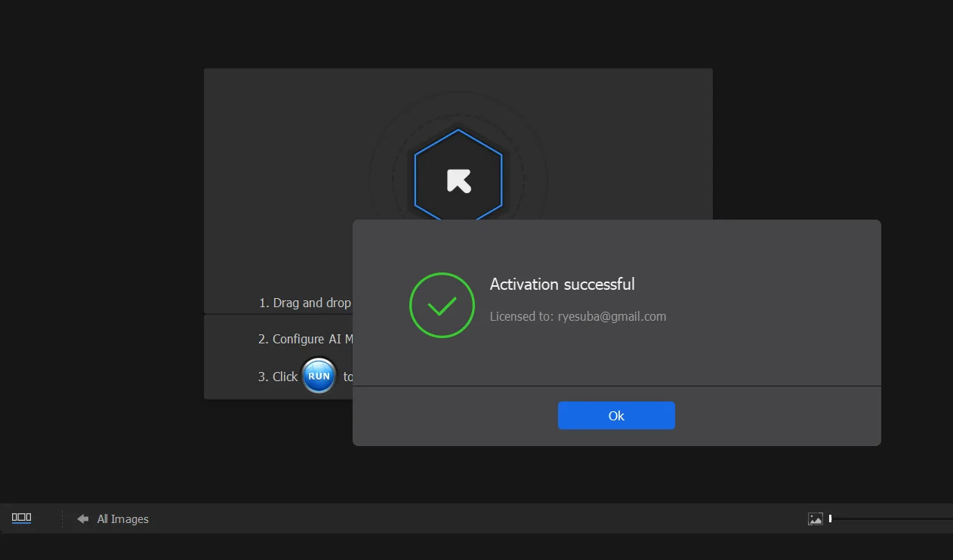Click the hexagon drop-image arrow icon
Screen dimensions: 953x560
458,180
